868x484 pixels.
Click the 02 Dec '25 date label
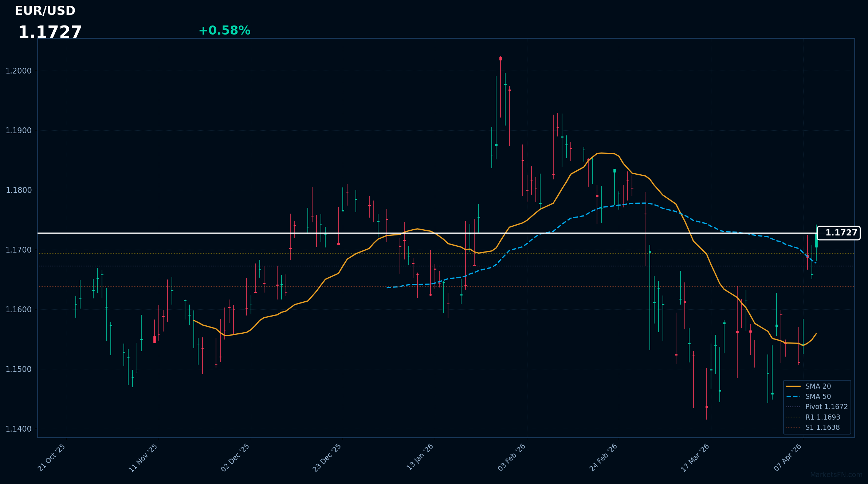pos(235,458)
